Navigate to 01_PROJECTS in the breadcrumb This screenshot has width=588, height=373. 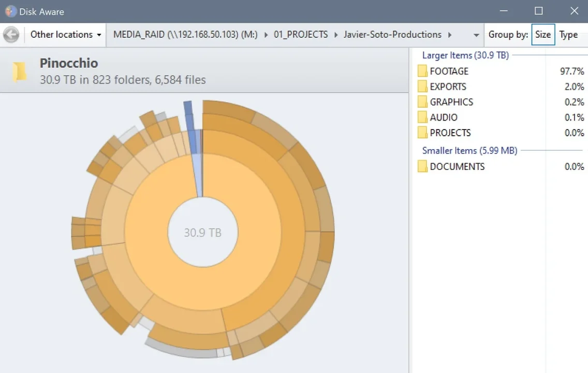[301, 35]
